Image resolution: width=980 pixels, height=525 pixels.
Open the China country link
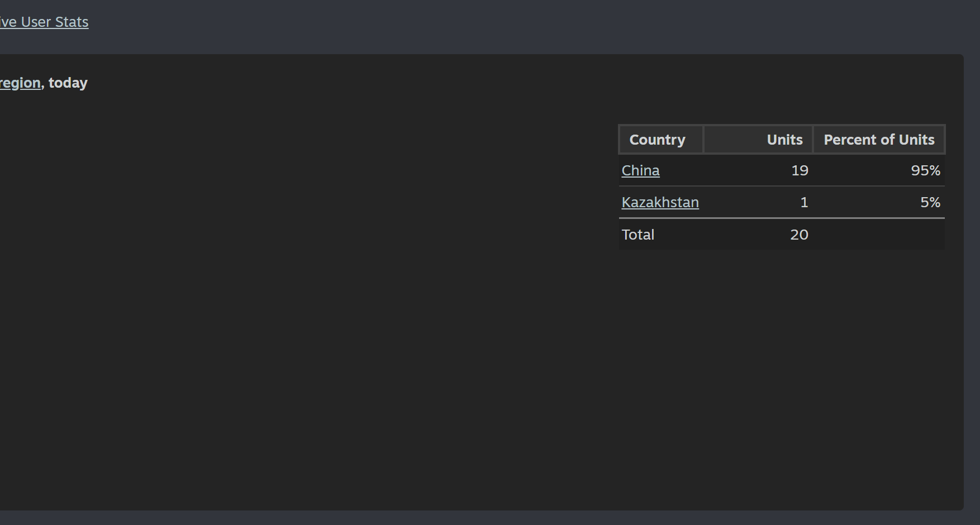coord(640,170)
